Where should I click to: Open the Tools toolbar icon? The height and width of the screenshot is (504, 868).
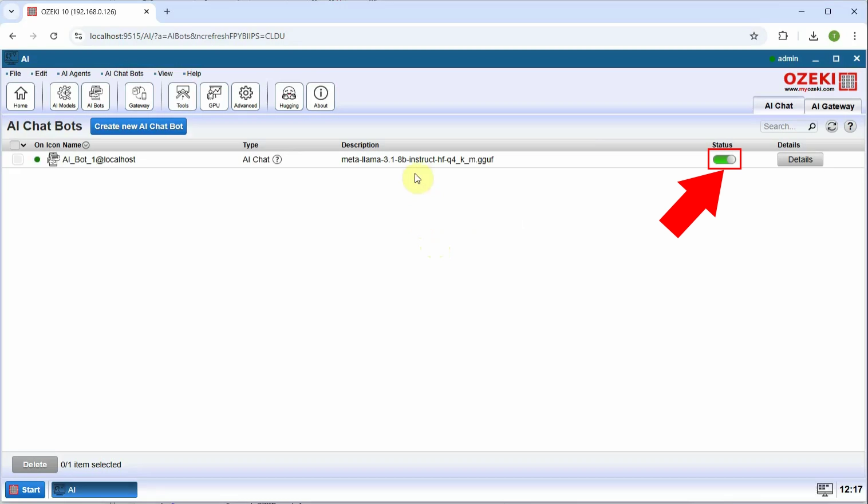[183, 96]
